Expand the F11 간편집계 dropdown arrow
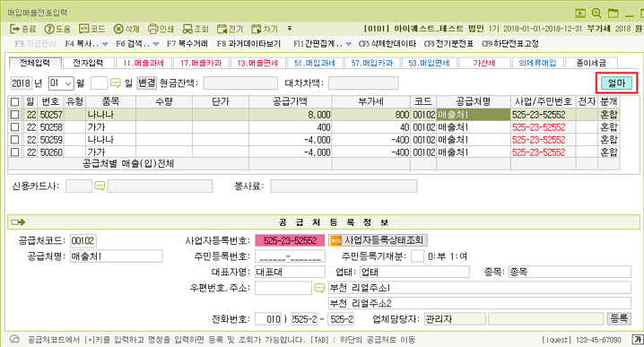The height and width of the screenshot is (347, 644). tap(349, 44)
